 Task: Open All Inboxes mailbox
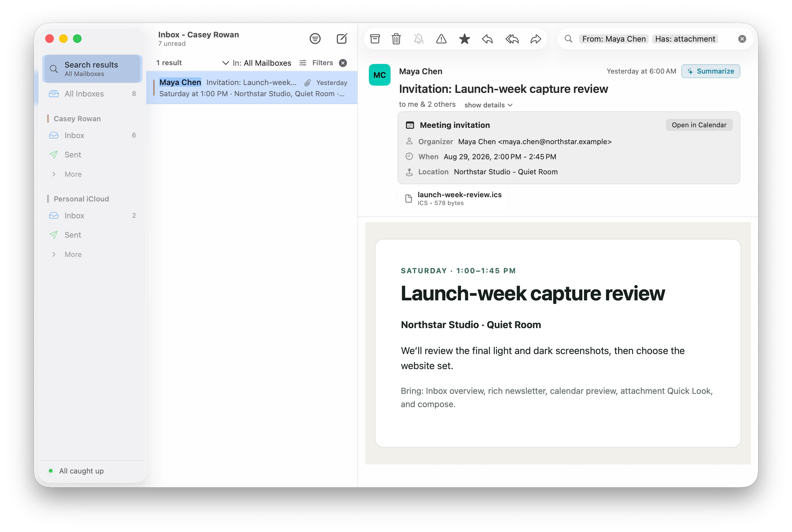pos(92,93)
